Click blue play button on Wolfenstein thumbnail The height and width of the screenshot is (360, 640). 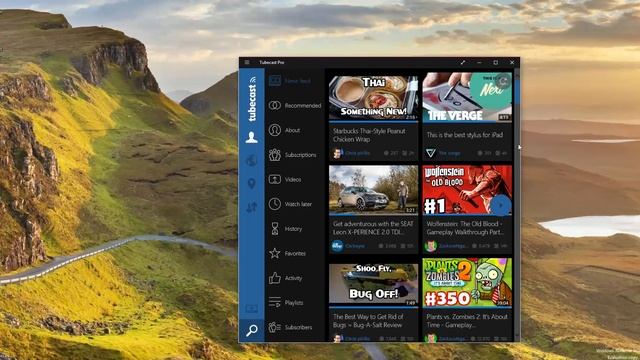click(501, 205)
